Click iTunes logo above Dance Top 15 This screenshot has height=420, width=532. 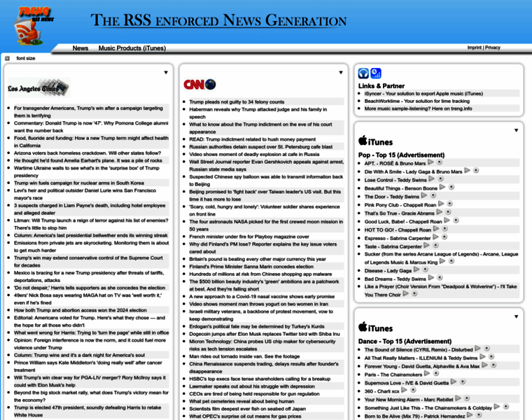click(375, 327)
